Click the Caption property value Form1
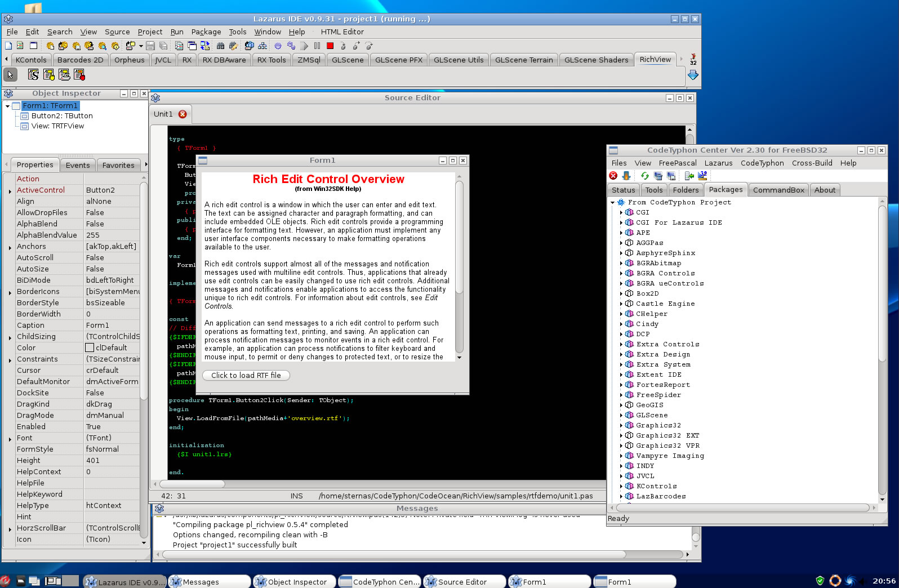This screenshot has height=588, width=899. 112,325
